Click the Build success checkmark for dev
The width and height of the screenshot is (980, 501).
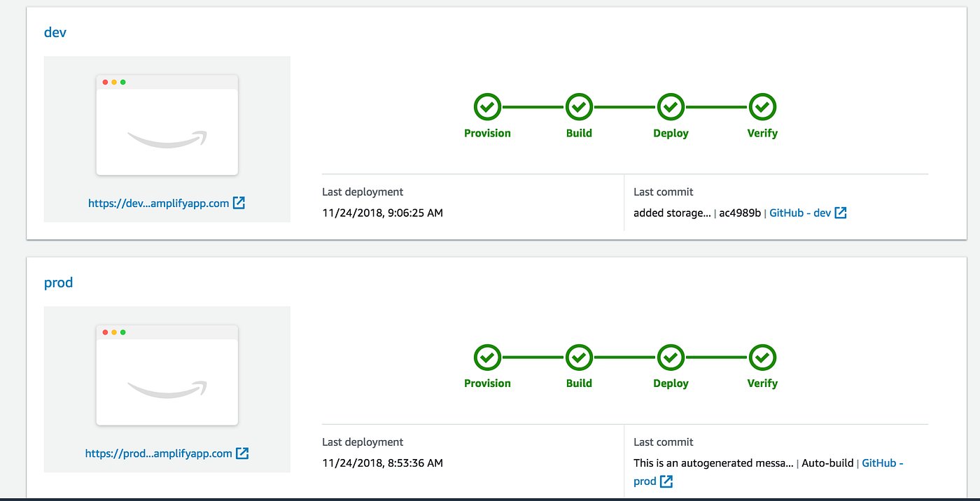579,106
